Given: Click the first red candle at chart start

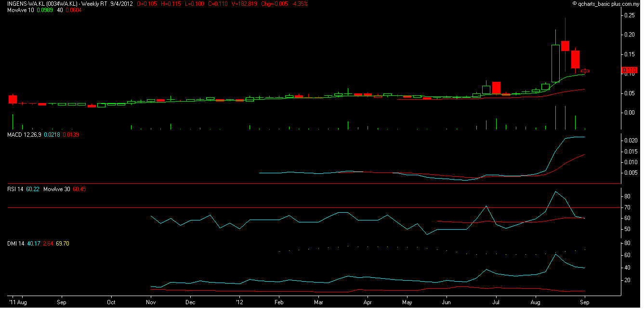Looking at the screenshot, I should 13,99.
